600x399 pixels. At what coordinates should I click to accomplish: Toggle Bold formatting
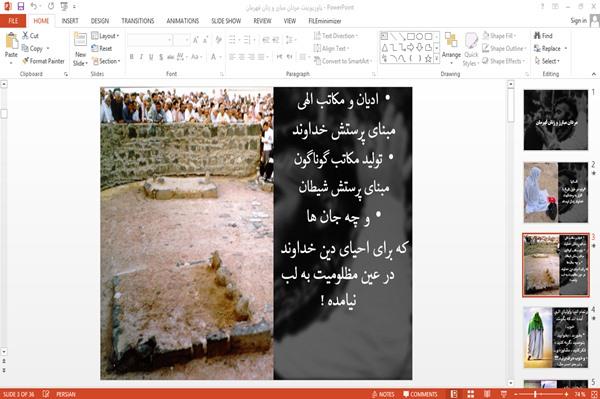(132, 57)
